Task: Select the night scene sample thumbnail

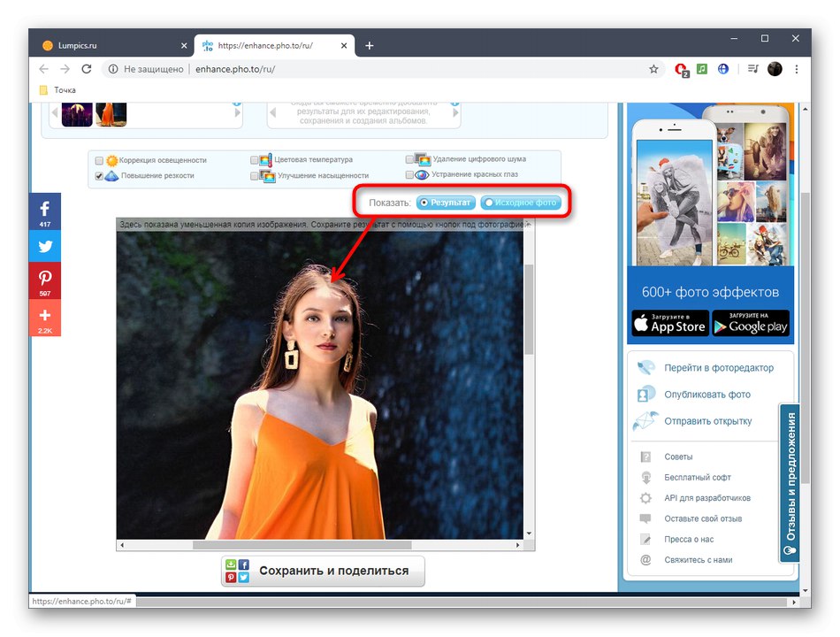Action: [77, 114]
